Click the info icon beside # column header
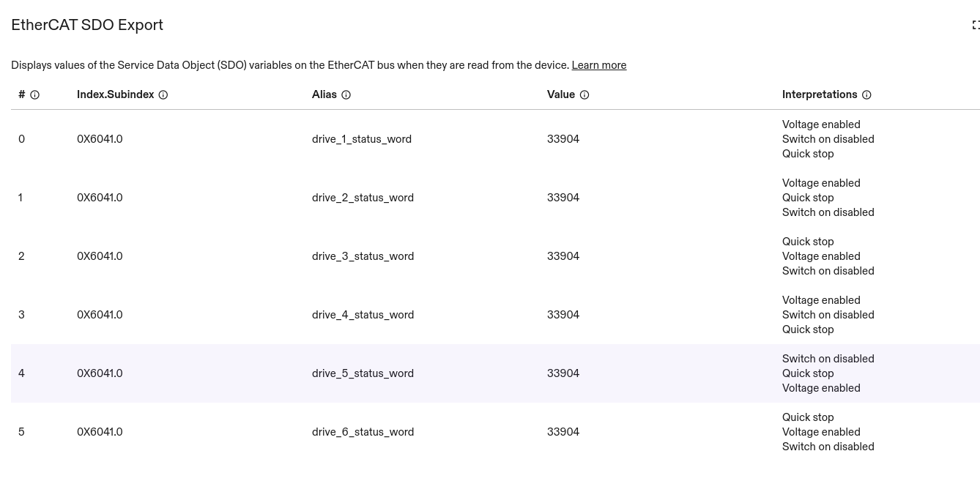This screenshot has height=492, width=980. point(34,94)
